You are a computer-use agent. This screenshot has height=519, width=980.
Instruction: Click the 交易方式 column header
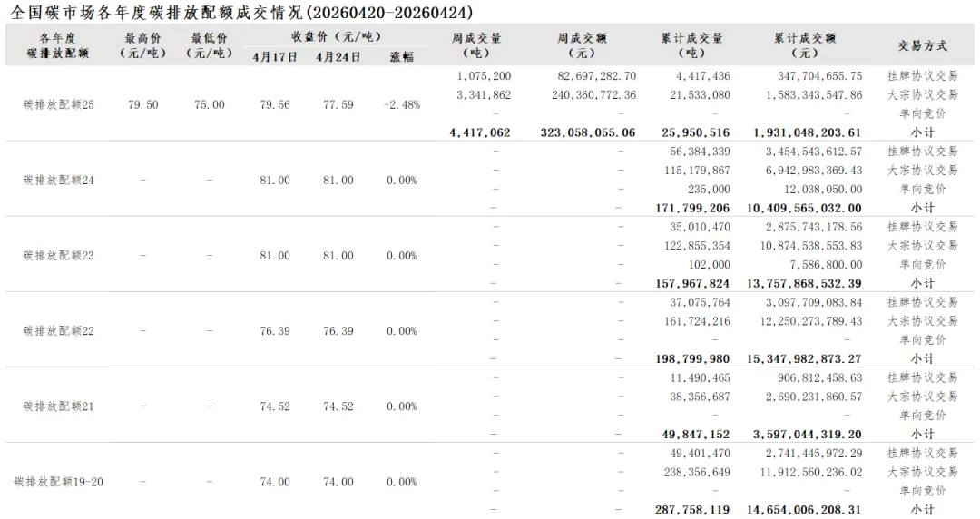point(923,45)
